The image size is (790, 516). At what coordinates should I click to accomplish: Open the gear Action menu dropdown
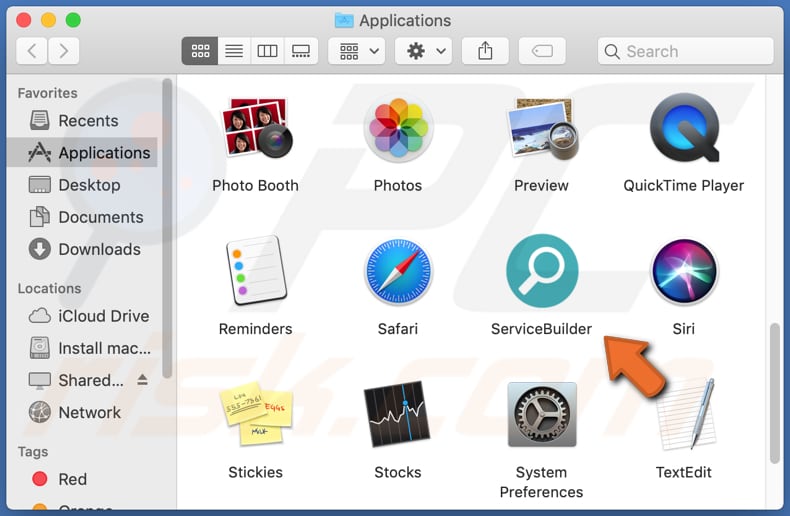click(x=424, y=51)
